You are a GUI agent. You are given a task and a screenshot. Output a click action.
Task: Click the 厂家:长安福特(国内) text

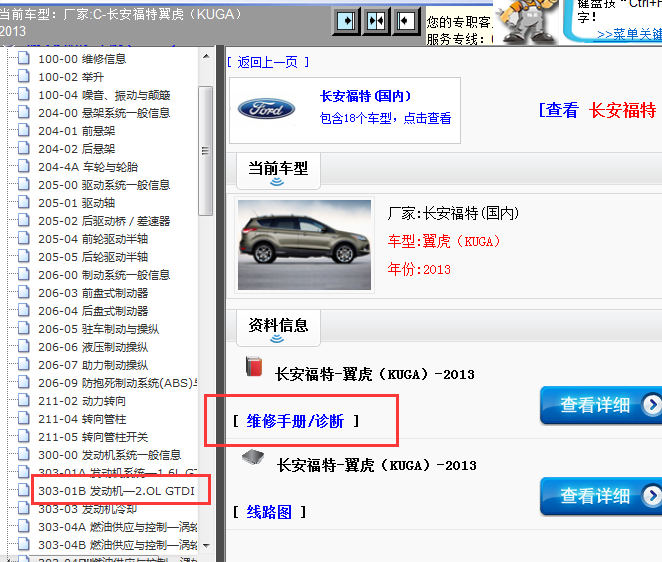[453, 213]
